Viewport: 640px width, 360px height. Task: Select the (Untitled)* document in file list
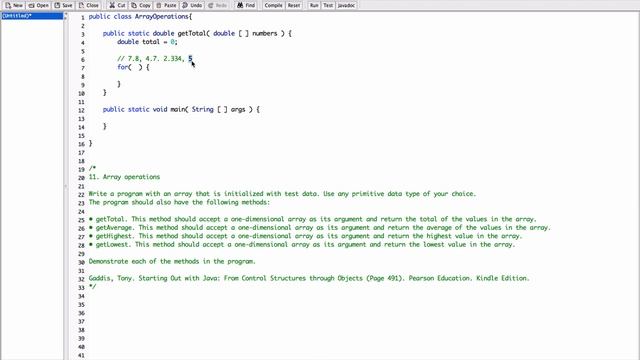(32, 16)
